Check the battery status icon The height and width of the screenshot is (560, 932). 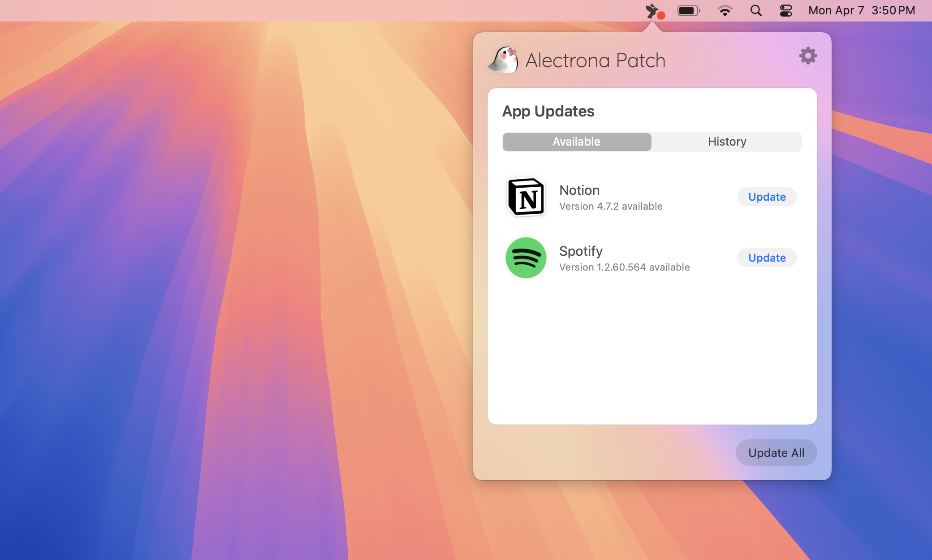[x=689, y=10]
